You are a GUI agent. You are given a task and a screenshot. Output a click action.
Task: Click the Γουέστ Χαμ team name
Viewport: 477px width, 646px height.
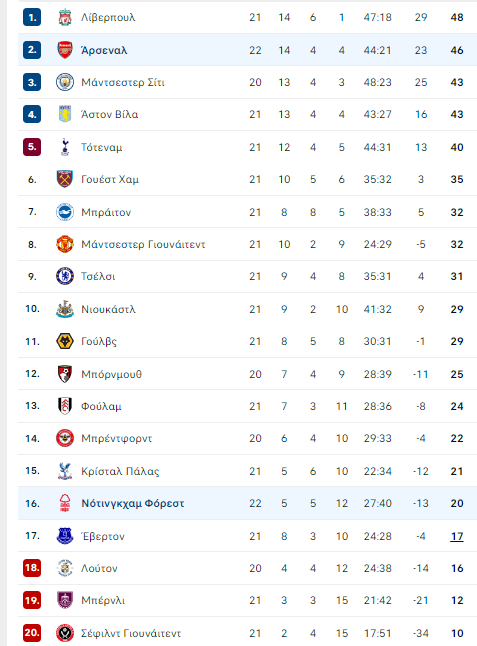(x=110, y=180)
